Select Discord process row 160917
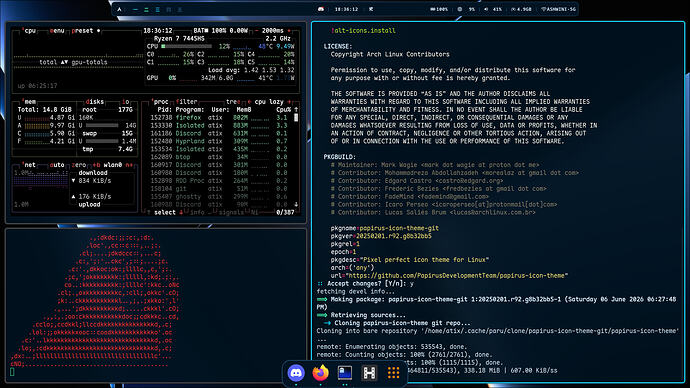Viewport: 690px width, 388px height. tap(220, 165)
